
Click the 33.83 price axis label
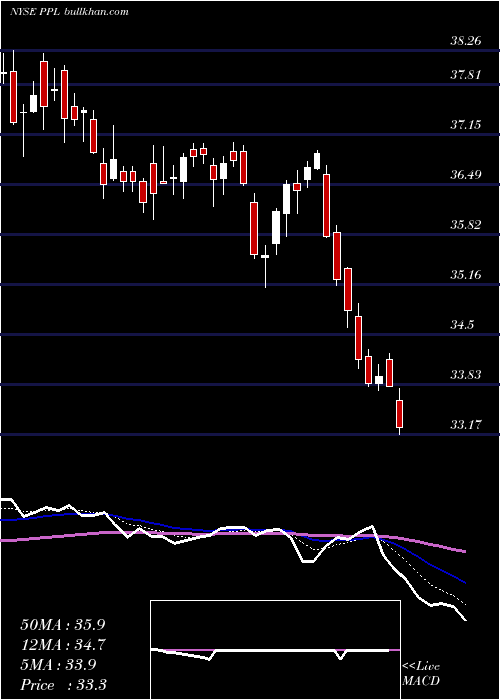[x=466, y=375]
